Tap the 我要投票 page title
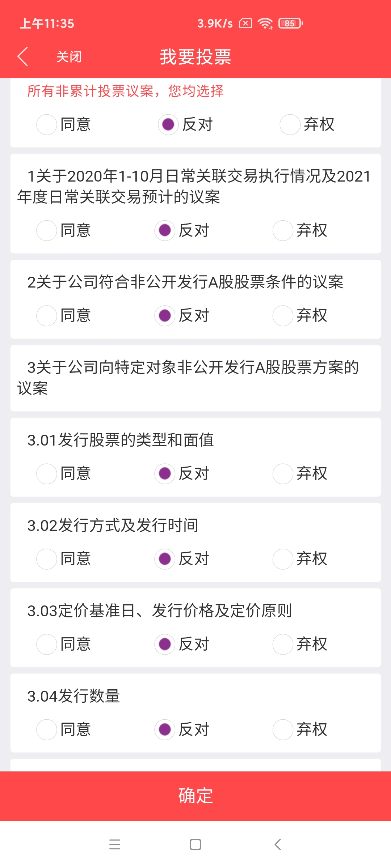Screen dimensions: 391x868 coord(195,57)
